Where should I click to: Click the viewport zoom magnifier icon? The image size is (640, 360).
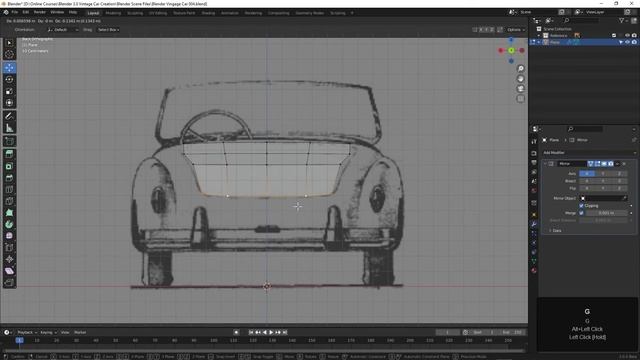click(520, 69)
